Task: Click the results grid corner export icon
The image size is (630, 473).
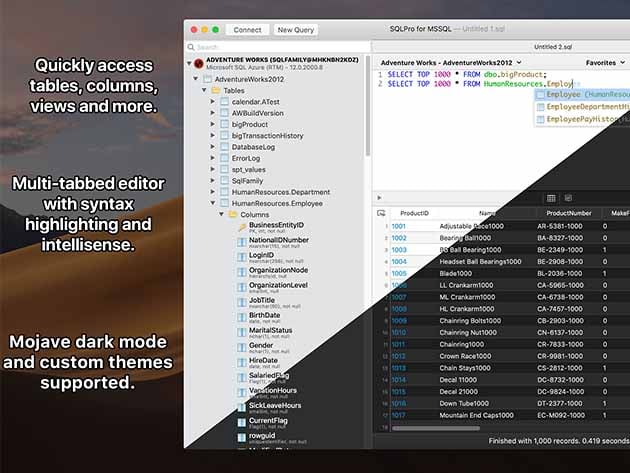Action: click(381, 212)
